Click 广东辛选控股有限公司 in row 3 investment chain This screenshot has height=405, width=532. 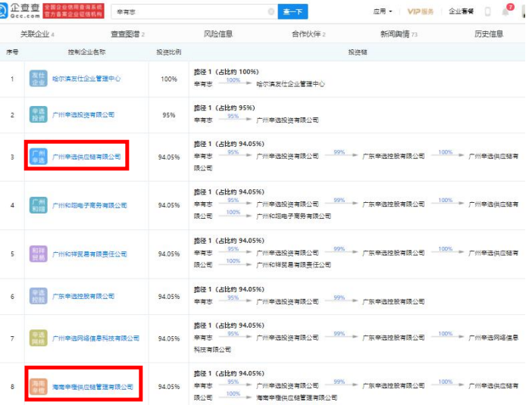[393, 156]
